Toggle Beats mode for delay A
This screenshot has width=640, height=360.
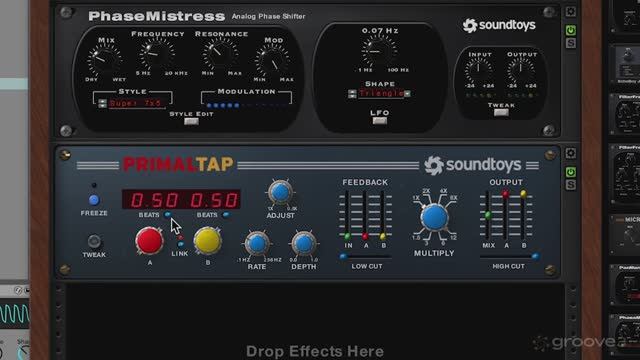tap(167, 214)
